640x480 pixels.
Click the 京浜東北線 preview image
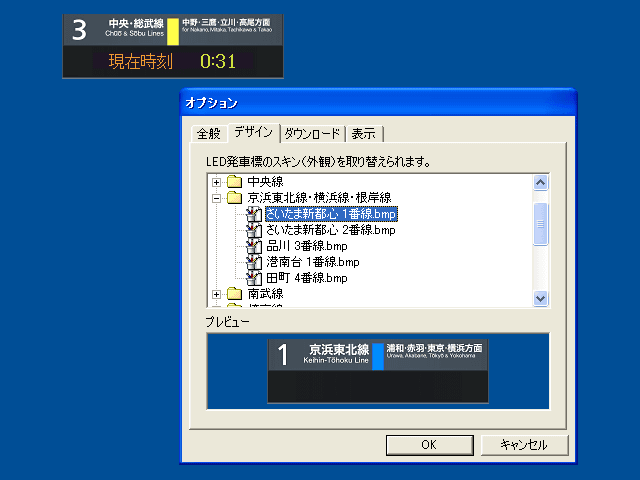(x=378, y=371)
